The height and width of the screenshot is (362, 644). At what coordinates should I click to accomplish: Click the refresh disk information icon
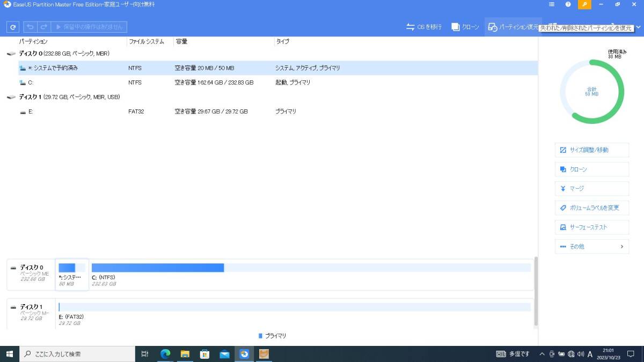pyautogui.click(x=13, y=26)
